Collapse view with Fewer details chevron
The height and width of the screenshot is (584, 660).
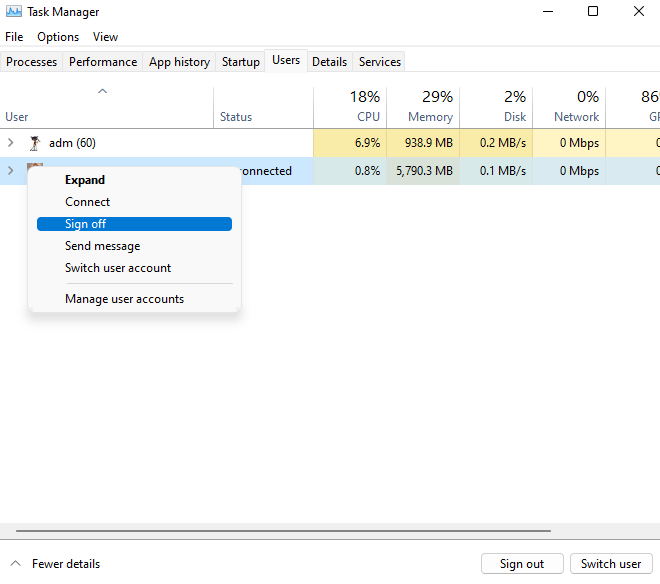pos(16,563)
